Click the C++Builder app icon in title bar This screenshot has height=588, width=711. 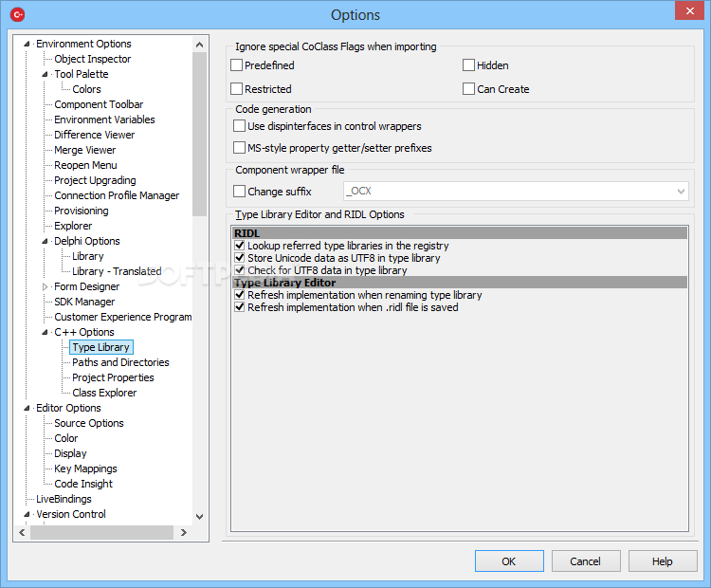pyautogui.click(x=17, y=14)
